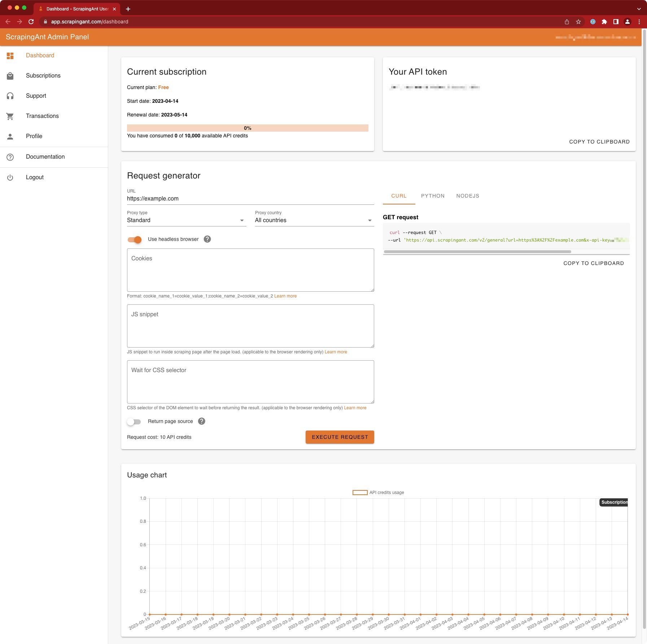Image resolution: width=647 pixels, height=644 pixels.
Task: Switch to the NODEJS tab
Action: tap(468, 196)
